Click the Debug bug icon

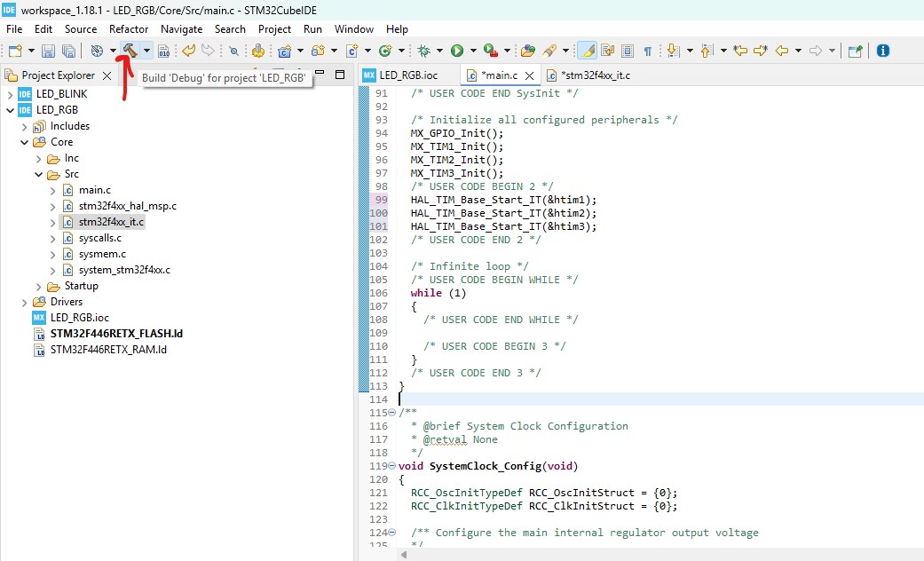tap(423, 51)
